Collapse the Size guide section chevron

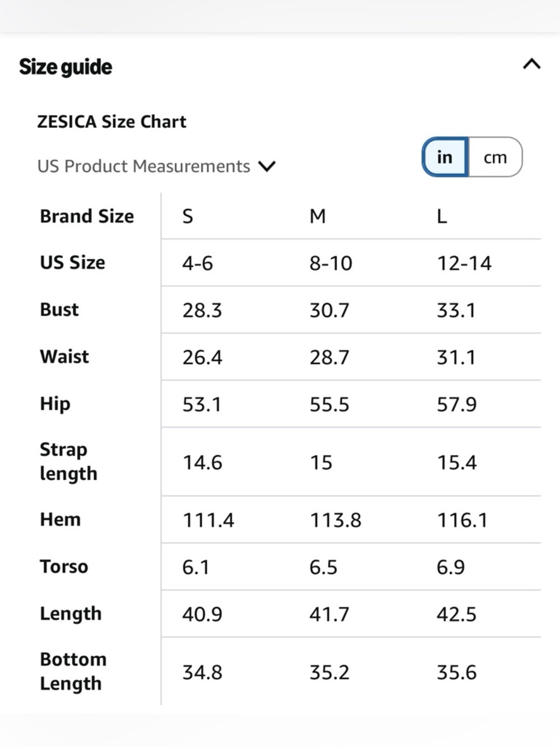(x=531, y=64)
